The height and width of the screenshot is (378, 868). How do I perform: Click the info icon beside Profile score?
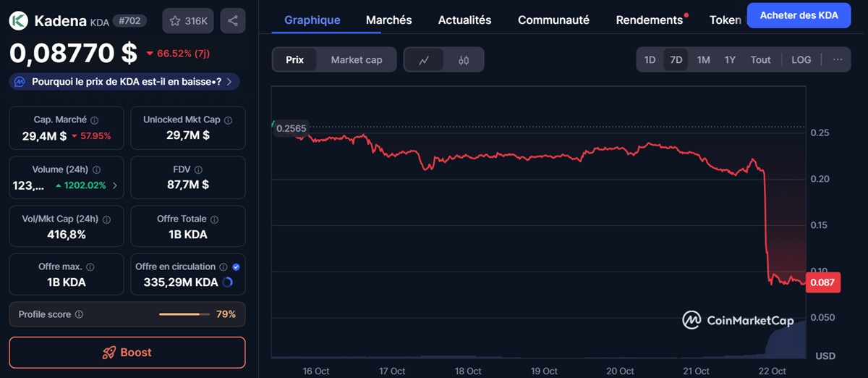pyautogui.click(x=79, y=314)
